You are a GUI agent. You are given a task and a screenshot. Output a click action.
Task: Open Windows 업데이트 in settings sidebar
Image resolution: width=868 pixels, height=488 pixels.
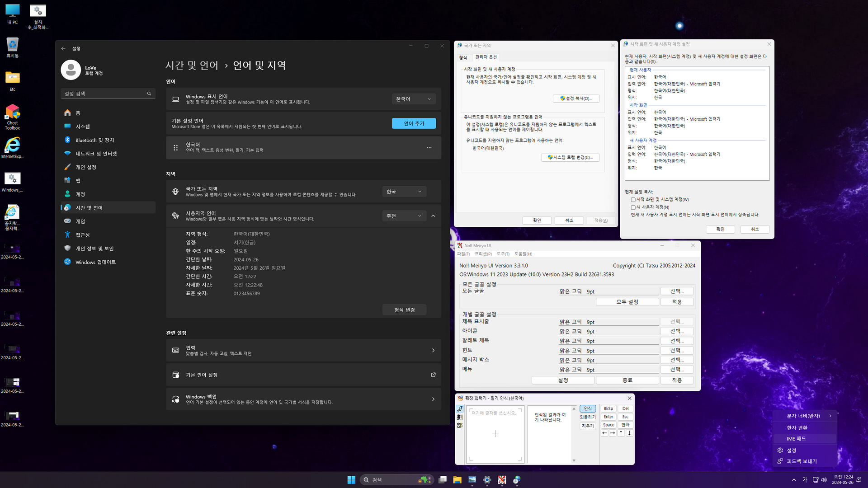point(95,262)
